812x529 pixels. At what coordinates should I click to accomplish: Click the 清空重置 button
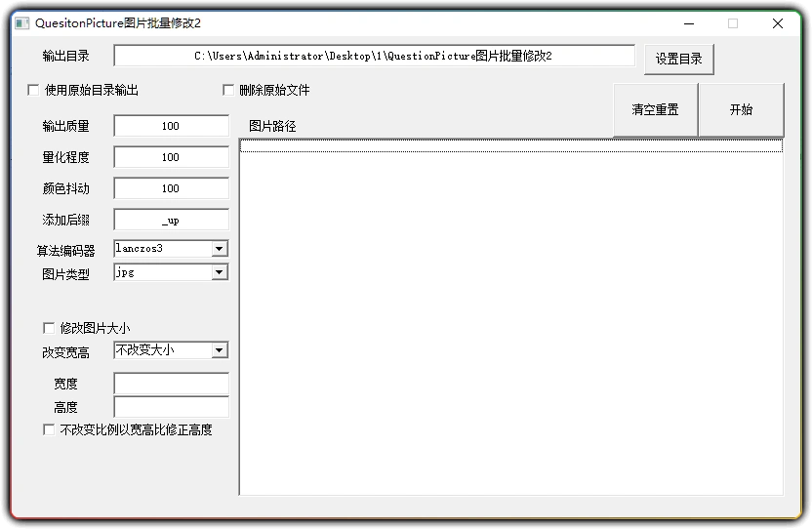click(655, 110)
